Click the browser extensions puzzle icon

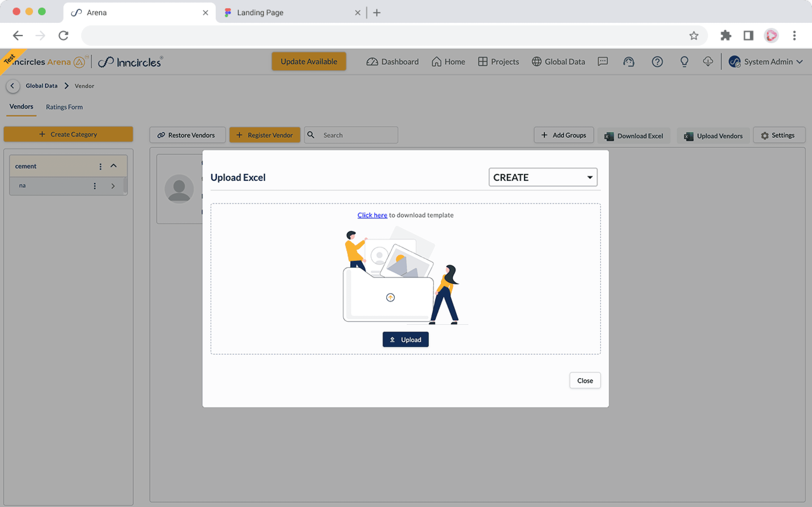[726, 36]
